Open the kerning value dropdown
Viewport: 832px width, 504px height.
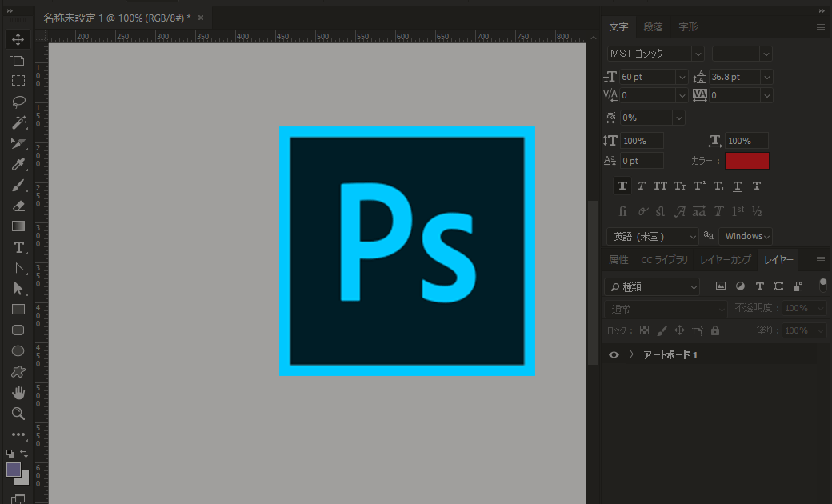(x=682, y=95)
